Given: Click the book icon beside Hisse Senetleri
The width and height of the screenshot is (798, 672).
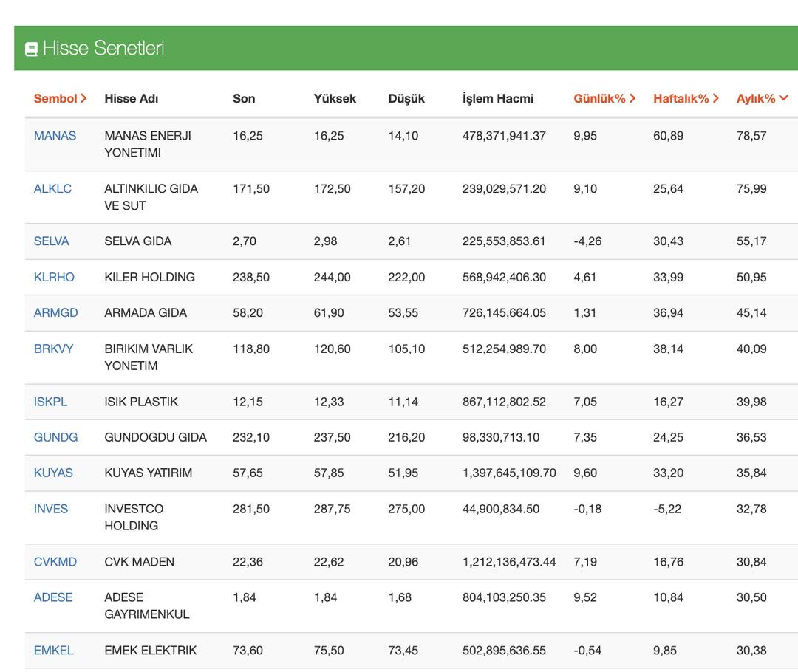Looking at the screenshot, I should 31,49.
